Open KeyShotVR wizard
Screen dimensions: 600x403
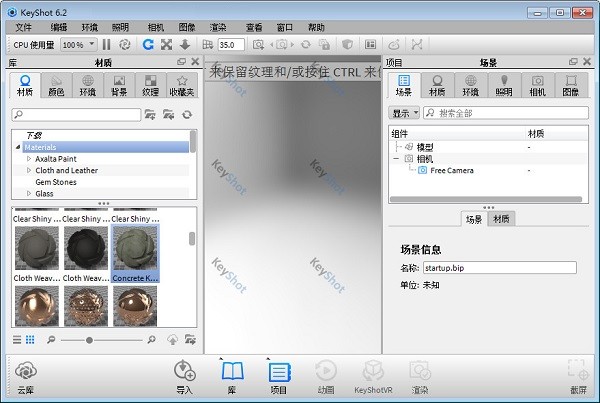point(373,377)
